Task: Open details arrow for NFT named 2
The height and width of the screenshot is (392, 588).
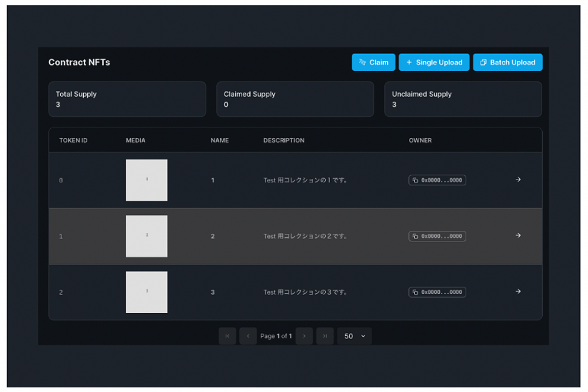Action: 518,236
